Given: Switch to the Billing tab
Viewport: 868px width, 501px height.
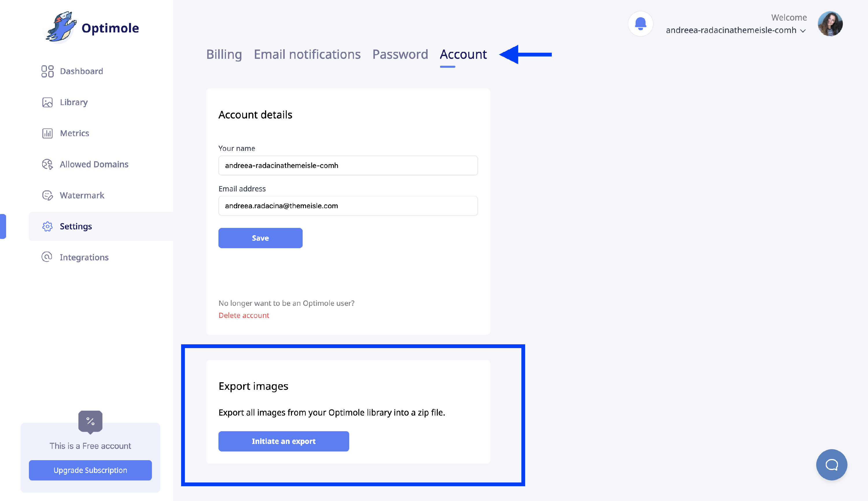Looking at the screenshot, I should click(x=224, y=54).
